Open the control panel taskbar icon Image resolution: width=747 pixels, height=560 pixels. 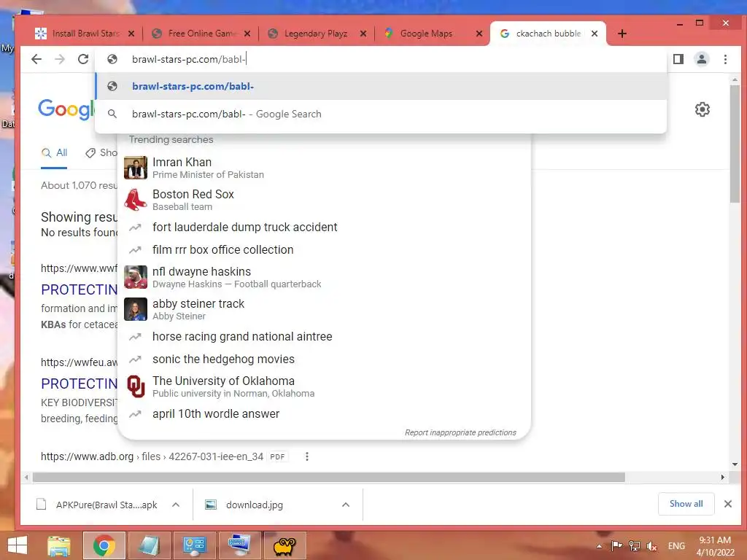194,545
